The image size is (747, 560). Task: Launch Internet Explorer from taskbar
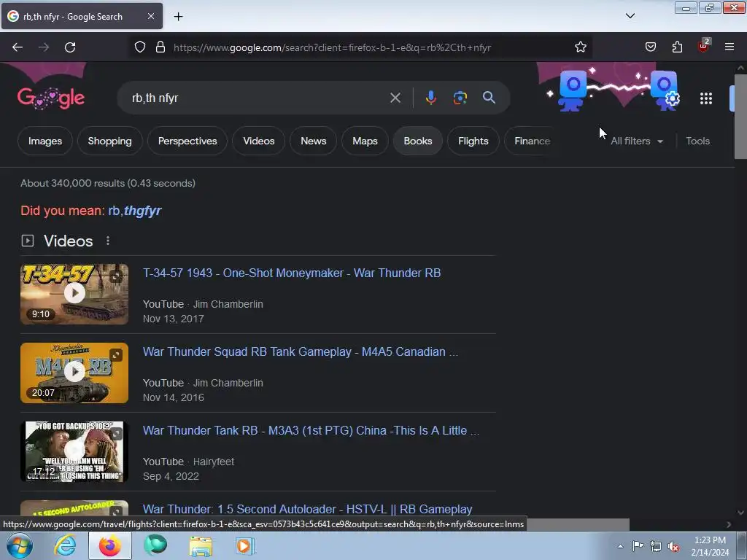tap(65, 545)
